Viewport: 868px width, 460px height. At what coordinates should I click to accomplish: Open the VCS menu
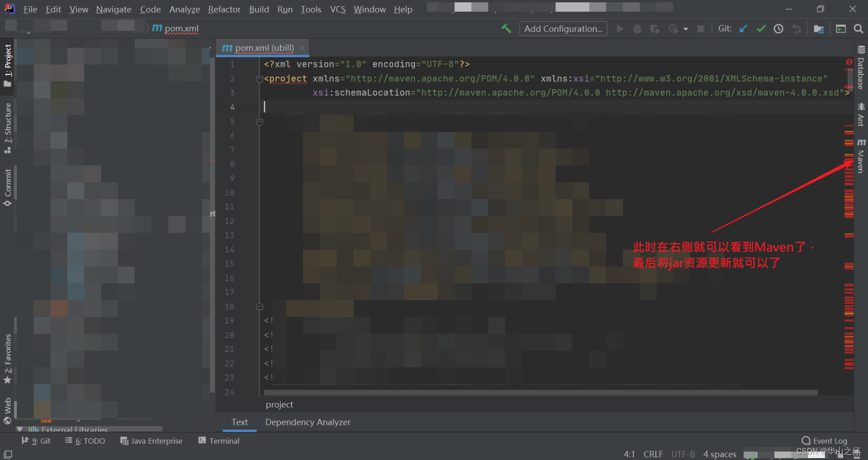[338, 9]
